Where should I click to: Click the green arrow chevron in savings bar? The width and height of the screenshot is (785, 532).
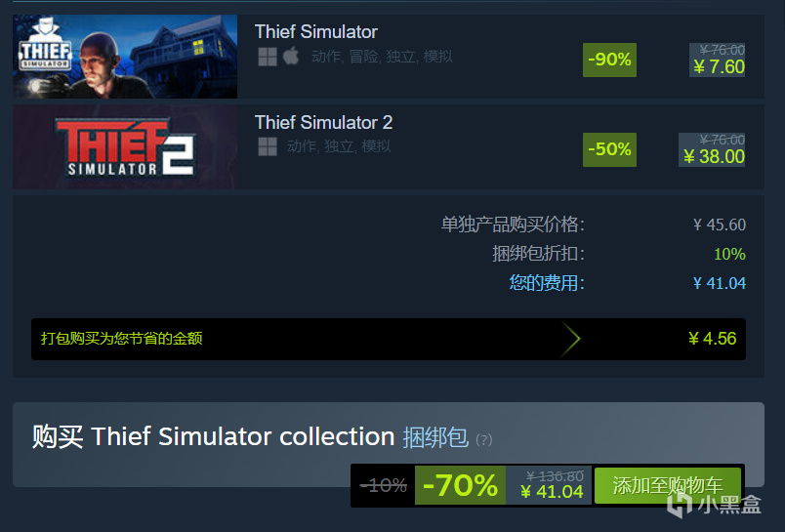click(570, 339)
